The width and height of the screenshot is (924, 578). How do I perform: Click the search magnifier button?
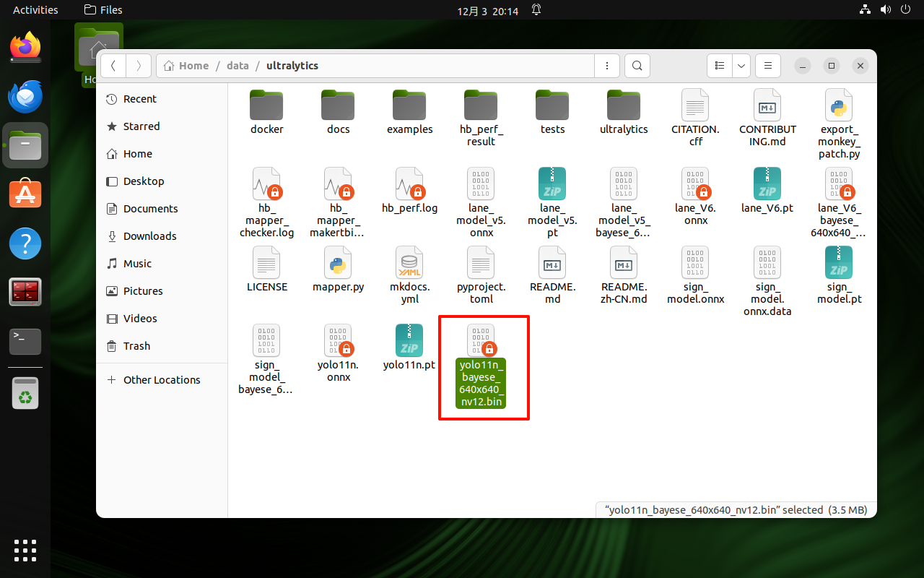637,66
